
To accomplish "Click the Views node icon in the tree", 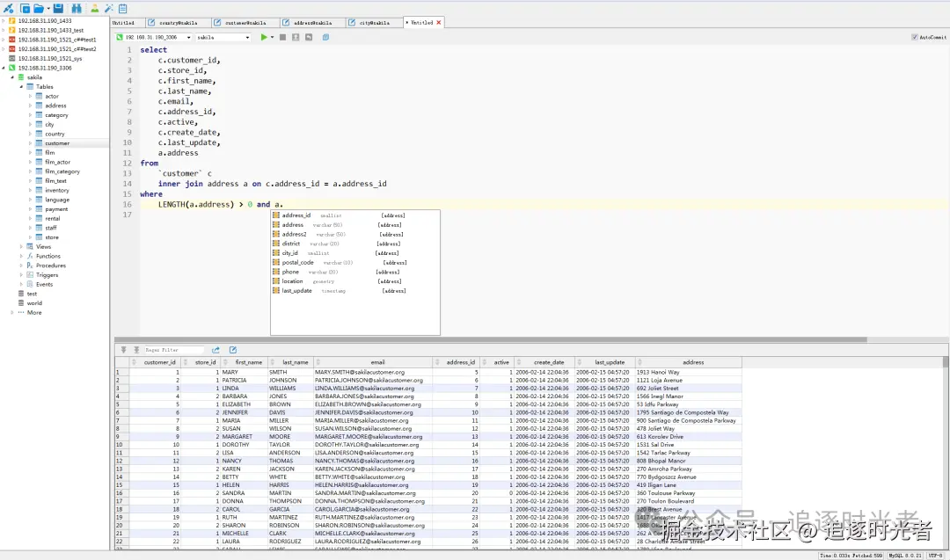I will 30,246.
